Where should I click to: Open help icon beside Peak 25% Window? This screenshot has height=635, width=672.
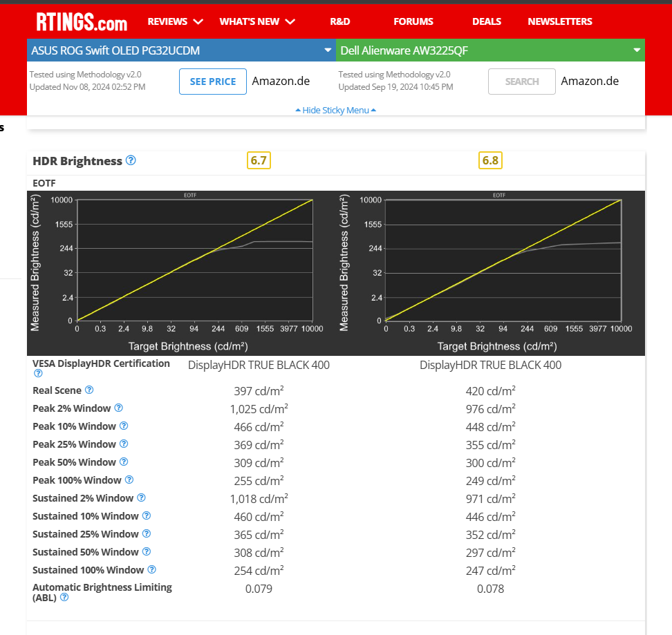[x=124, y=444]
